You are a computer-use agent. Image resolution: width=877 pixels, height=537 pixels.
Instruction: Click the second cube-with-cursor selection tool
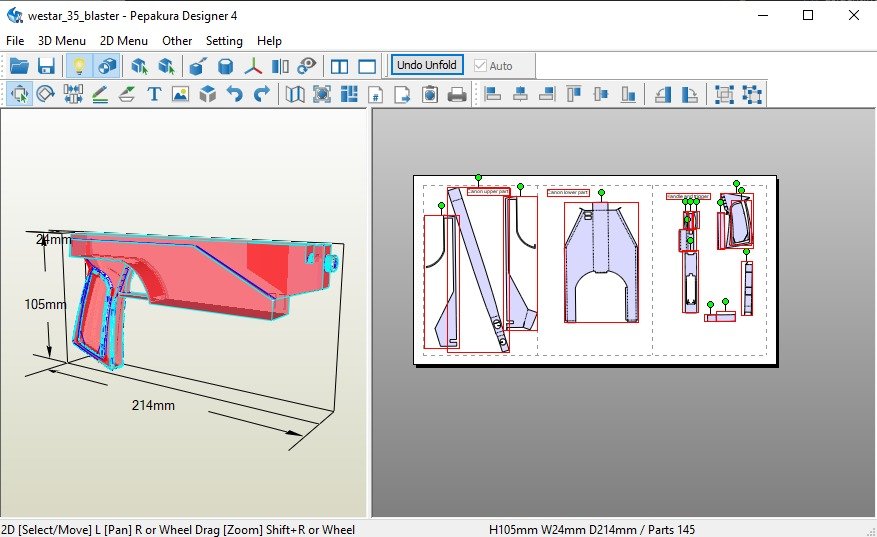[x=166, y=66]
